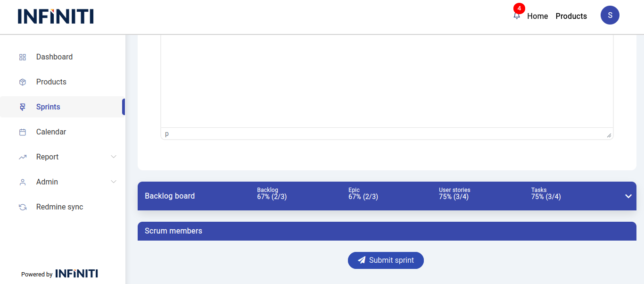644x284 pixels.
Task: Click the INFINITI logo in header
Action: click(x=56, y=17)
